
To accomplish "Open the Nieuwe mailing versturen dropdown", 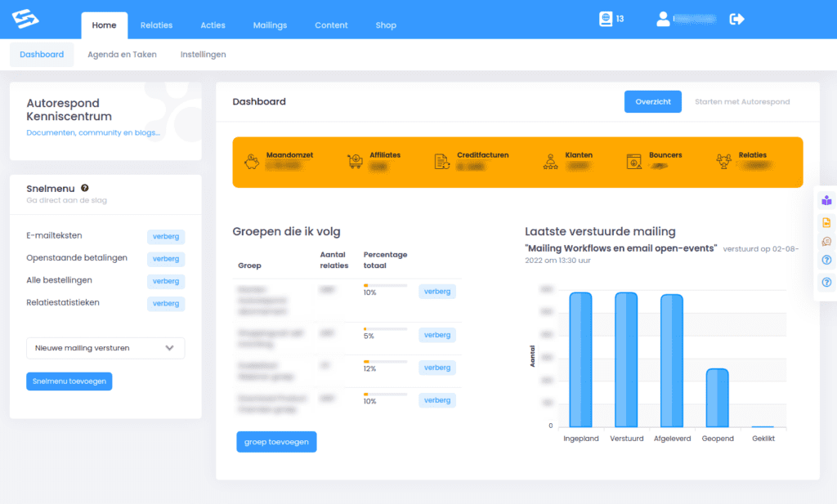I will pos(105,348).
